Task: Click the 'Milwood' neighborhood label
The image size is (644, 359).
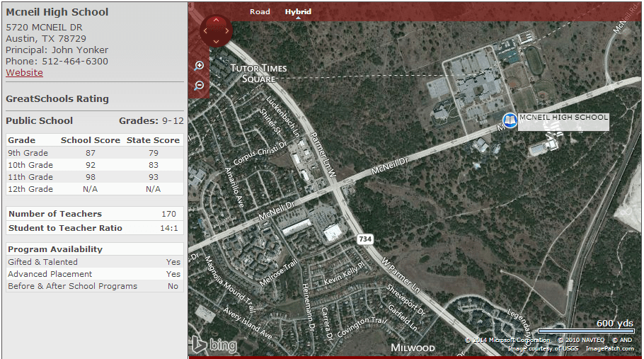Action: coord(413,348)
